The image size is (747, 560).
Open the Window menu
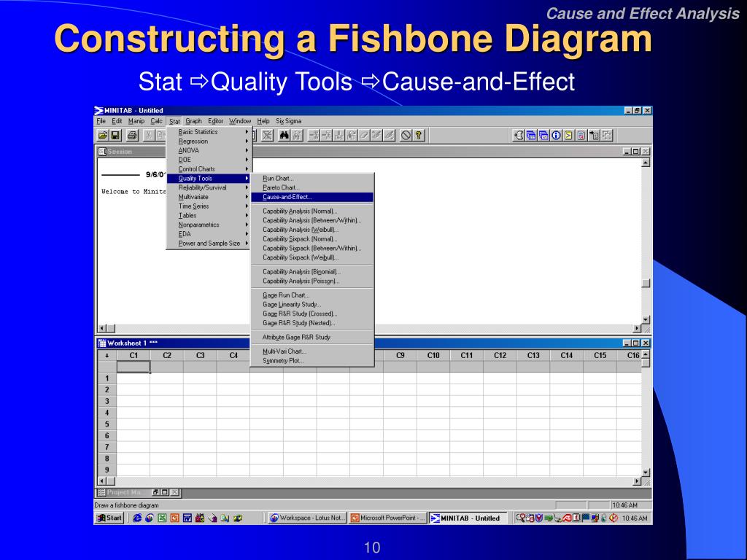coord(239,121)
